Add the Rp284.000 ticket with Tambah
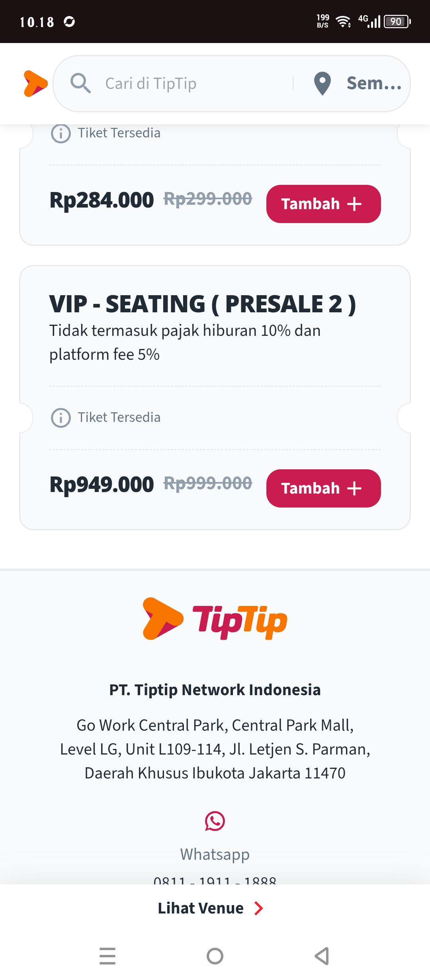430x980 pixels. pos(324,204)
